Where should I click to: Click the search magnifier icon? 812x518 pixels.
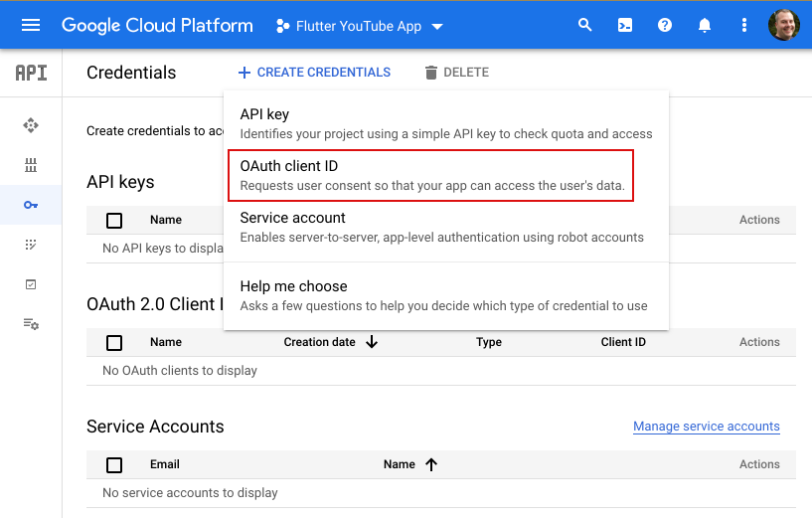pyautogui.click(x=585, y=26)
